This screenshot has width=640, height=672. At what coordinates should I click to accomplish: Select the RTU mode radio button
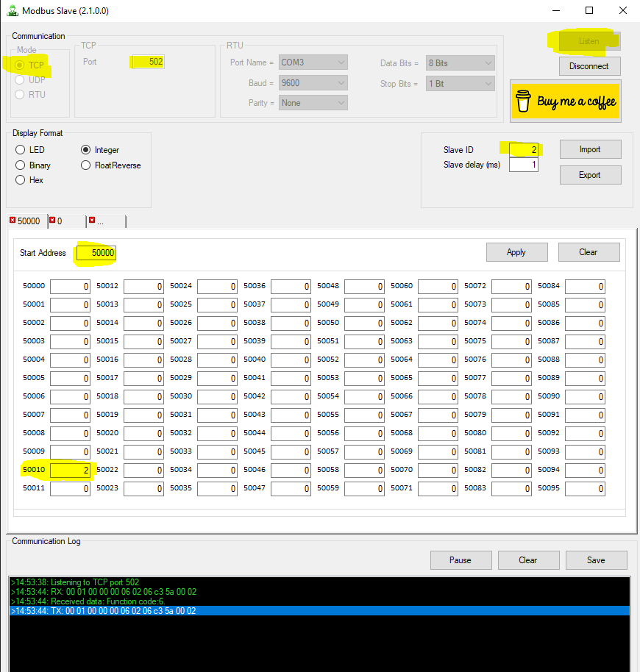19,94
